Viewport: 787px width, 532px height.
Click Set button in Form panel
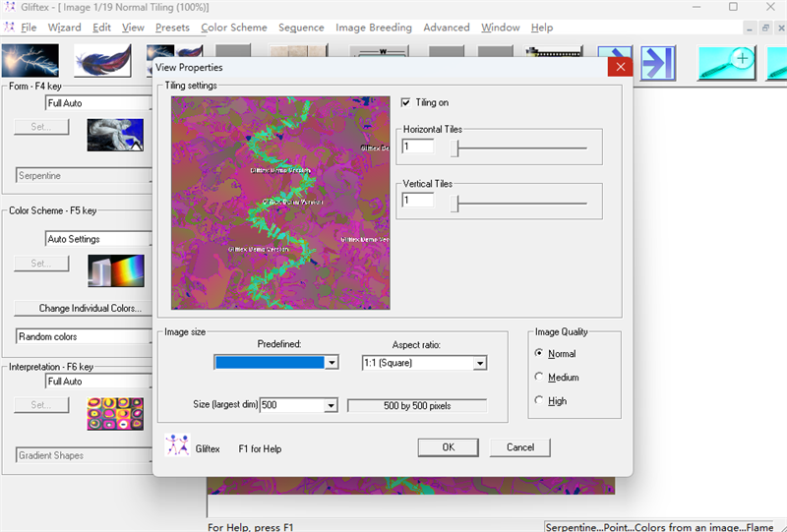click(x=41, y=127)
